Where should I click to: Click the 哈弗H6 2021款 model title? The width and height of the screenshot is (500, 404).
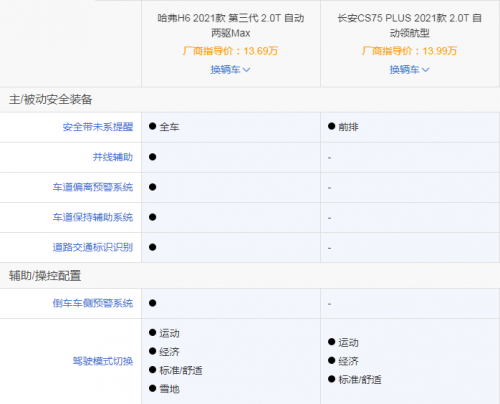[x=231, y=25]
